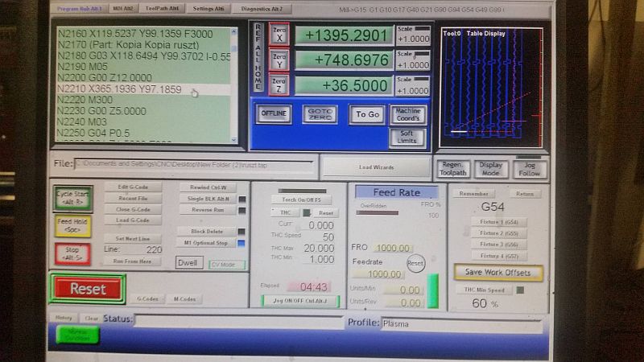644x362 pixels.
Task: Start the program with Cycle Start
Action: (72, 198)
